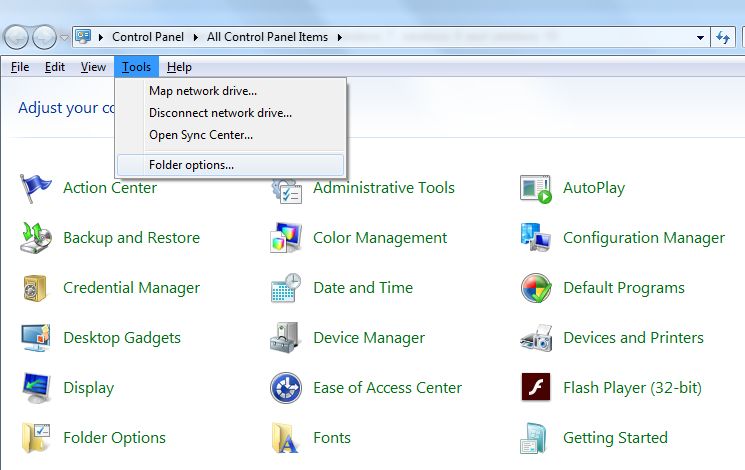Open the Backup and Restore icon
745x470 pixels.
tap(36, 238)
